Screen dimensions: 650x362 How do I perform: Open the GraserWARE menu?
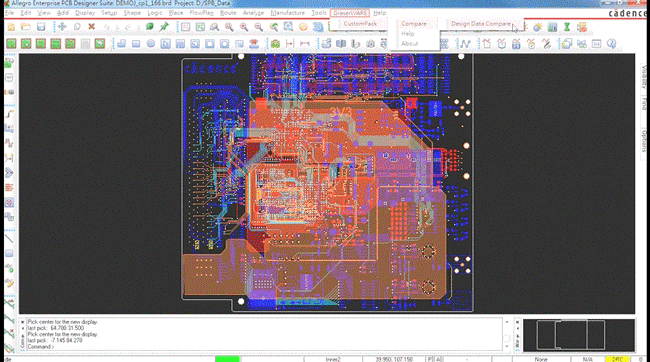click(x=349, y=13)
